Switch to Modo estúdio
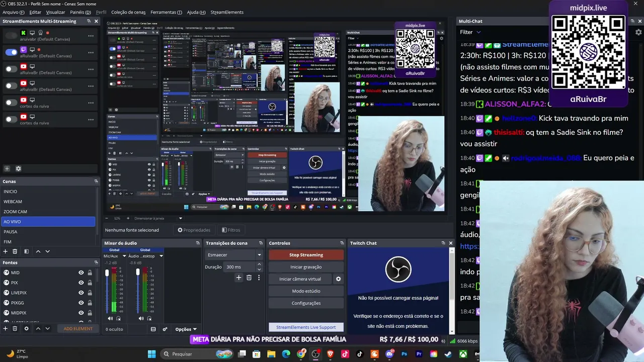The image size is (644, 362). click(x=306, y=291)
